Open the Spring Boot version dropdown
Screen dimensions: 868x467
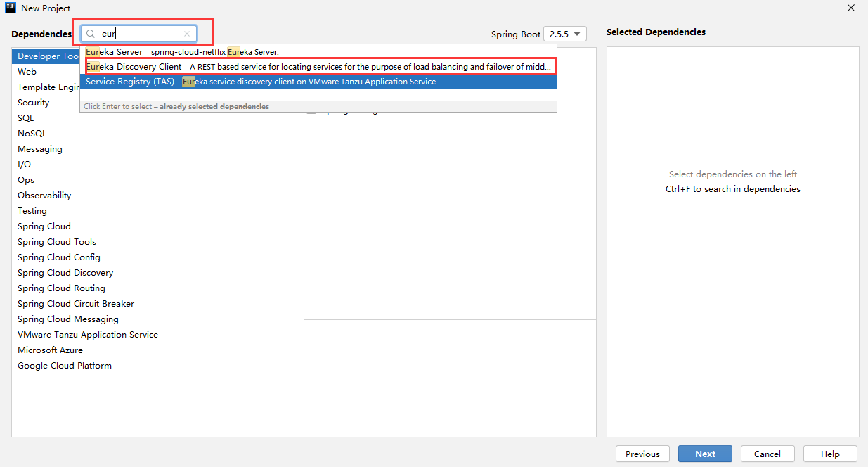[565, 34]
